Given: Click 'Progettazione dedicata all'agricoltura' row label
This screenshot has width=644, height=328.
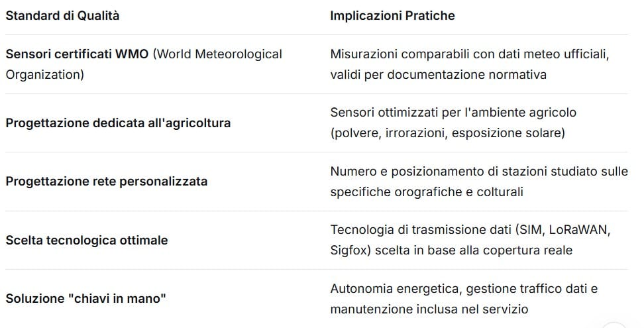Looking at the screenshot, I should (118, 123).
